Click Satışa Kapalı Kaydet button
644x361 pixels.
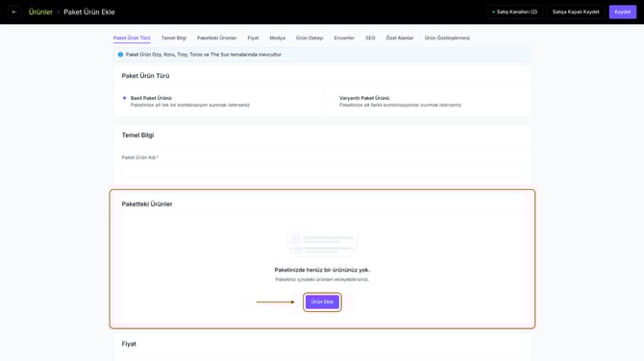(x=576, y=12)
